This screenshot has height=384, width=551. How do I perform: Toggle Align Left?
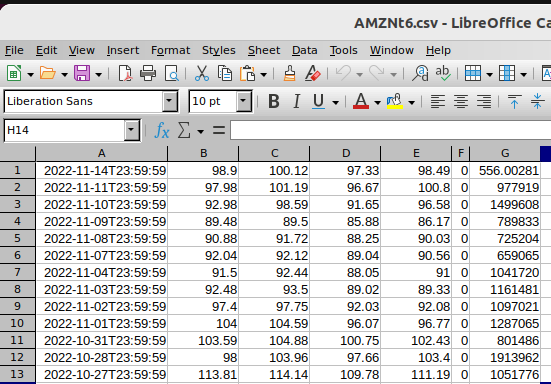click(438, 102)
